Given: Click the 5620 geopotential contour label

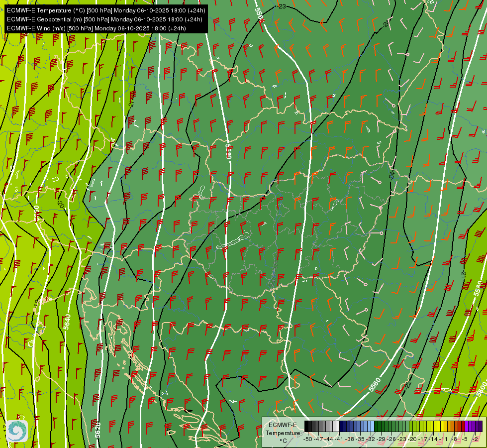Looking at the screenshot, I should click(97, 430).
